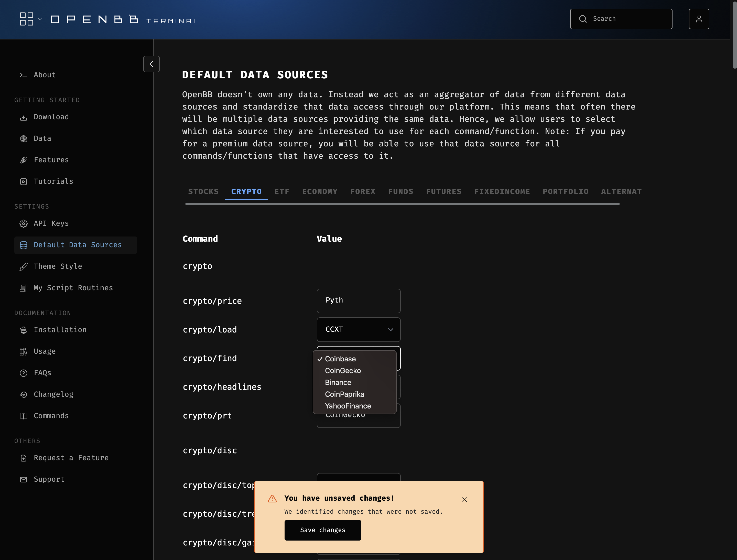Switch to the ETF tab
Image resolution: width=737 pixels, height=560 pixels.
pyautogui.click(x=282, y=192)
